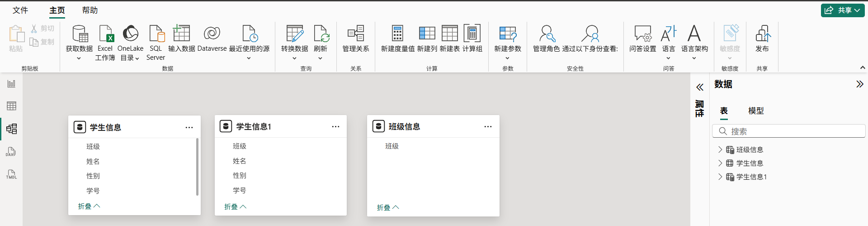Click the 粘贴 (Paste) icon

point(16,34)
